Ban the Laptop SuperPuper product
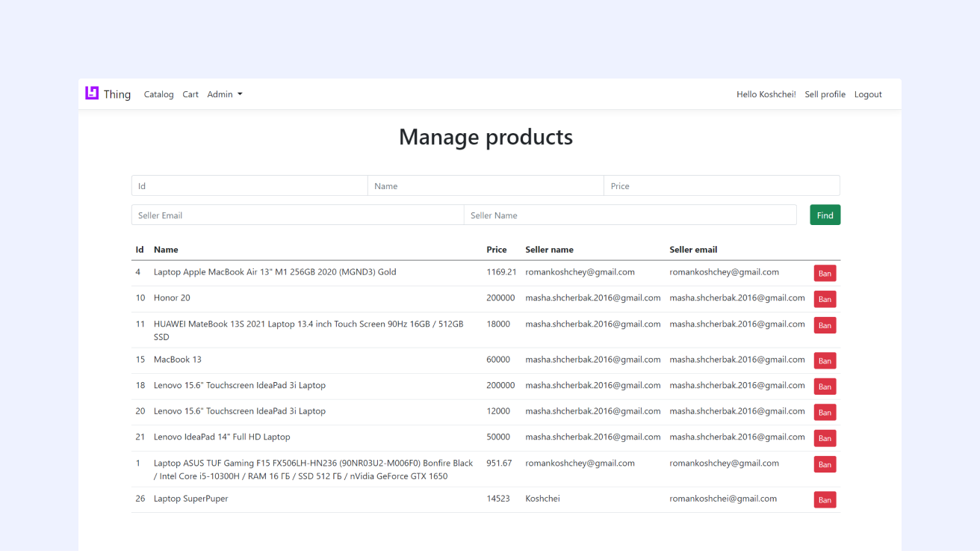The width and height of the screenshot is (980, 551). click(825, 500)
